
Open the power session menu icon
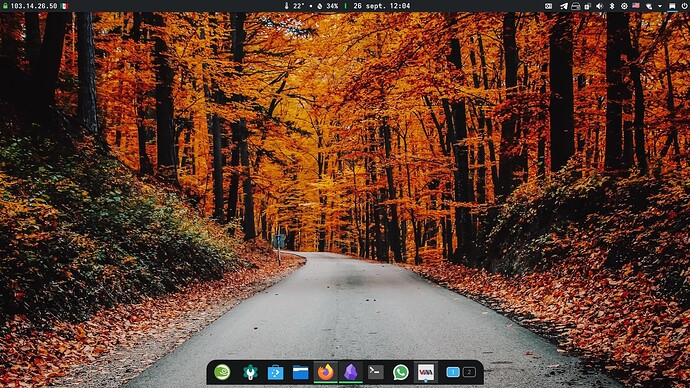684,6
